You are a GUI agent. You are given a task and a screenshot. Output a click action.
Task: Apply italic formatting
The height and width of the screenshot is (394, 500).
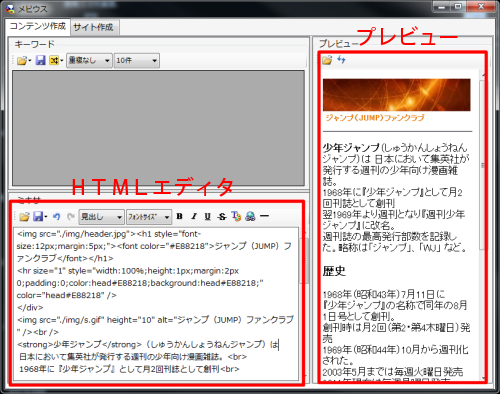pyautogui.click(x=194, y=216)
